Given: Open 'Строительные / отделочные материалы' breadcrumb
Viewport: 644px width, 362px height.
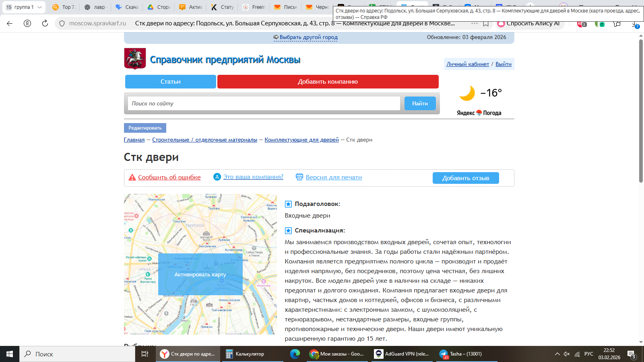Looking at the screenshot, I should [x=204, y=140].
